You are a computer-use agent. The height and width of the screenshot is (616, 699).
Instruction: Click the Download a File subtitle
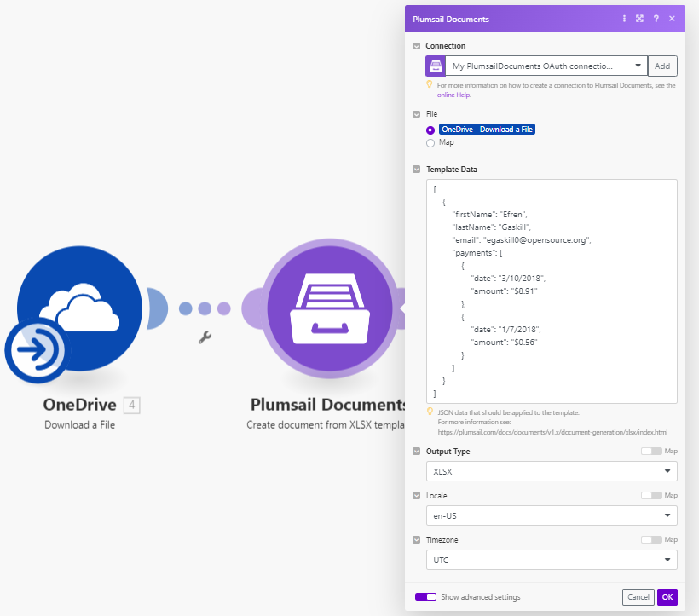pos(80,424)
